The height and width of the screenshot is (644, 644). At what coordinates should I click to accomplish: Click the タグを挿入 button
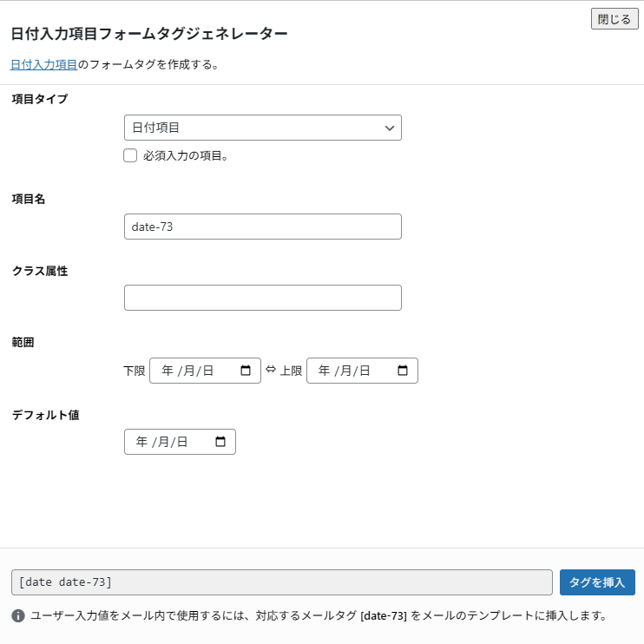tap(597, 582)
